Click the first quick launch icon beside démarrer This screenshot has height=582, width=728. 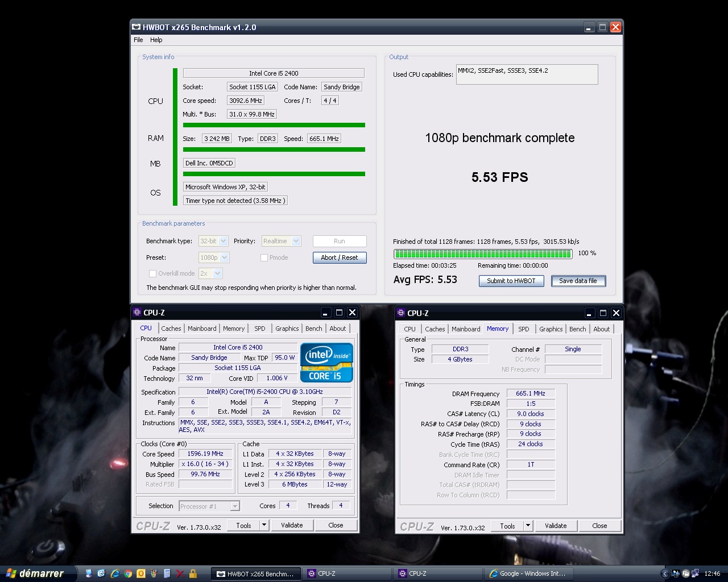click(x=89, y=573)
